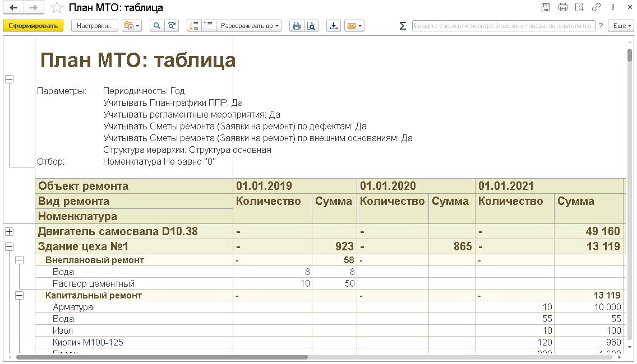Screen dimensions: 637x364
Task: Save report with download arrow icon
Action: [x=334, y=26]
